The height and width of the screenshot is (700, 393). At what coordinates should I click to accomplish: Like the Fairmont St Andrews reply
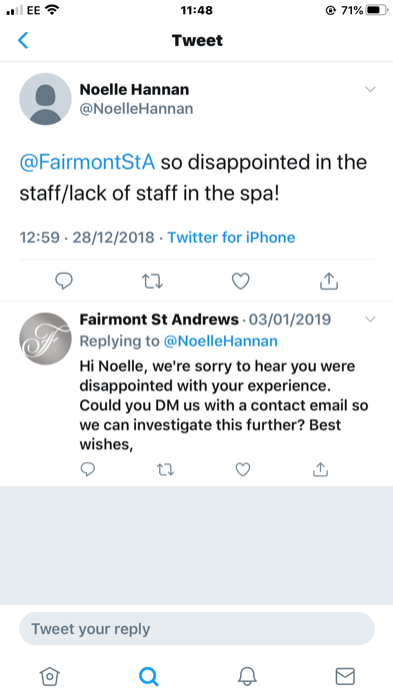click(x=243, y=470)
